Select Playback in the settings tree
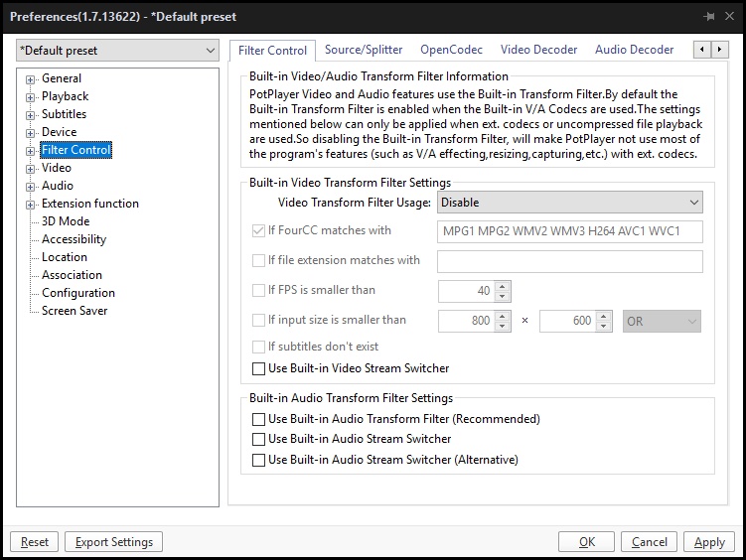746x560 pixels. (x=66, y=96)
